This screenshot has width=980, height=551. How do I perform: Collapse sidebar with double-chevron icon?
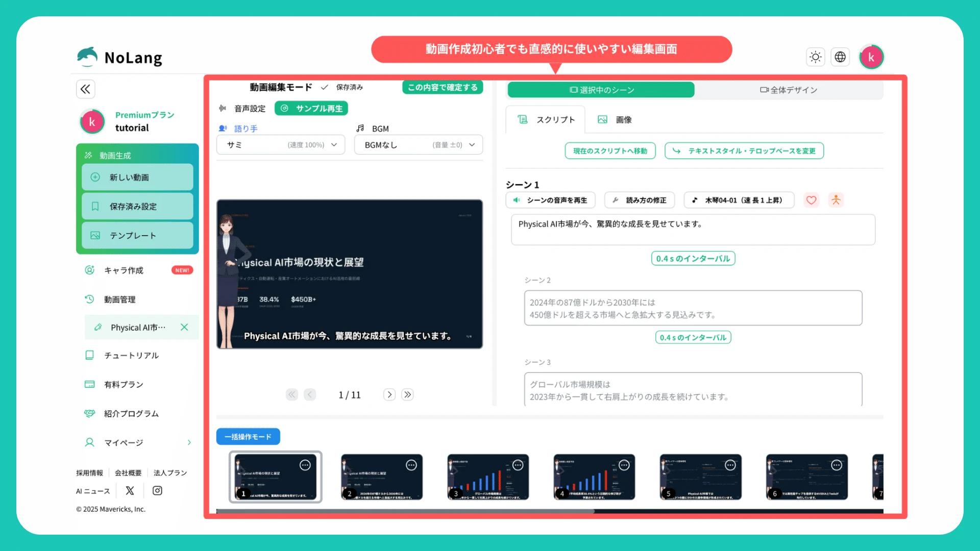(x=85, y=89)
